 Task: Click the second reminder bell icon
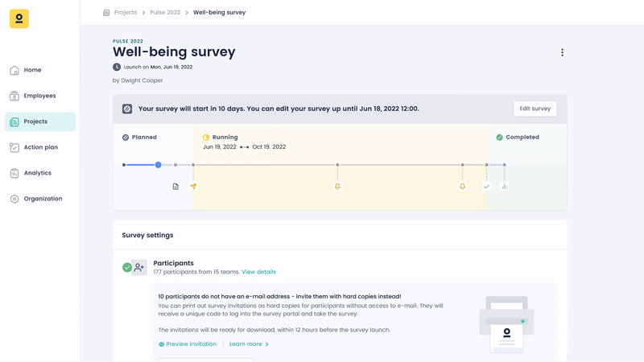click(462, 187)
